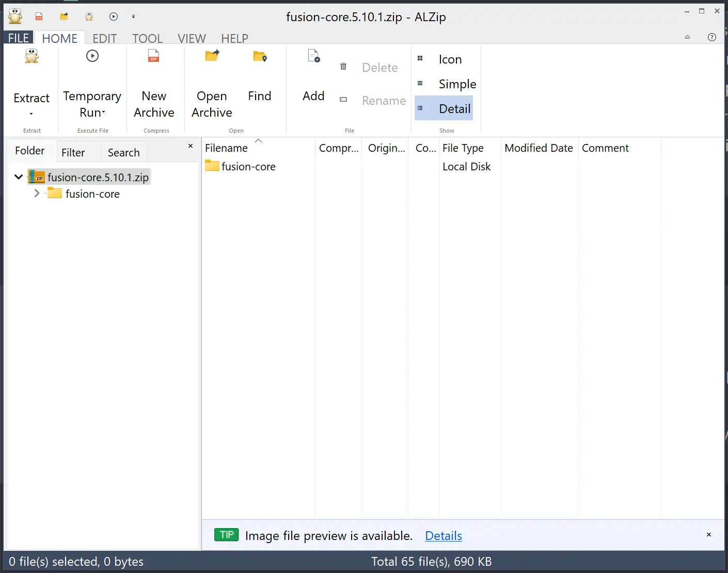Collapse the fusion-core.5.10.1.zip tree node
Screen dimensions: 728x573
point(19,177)
